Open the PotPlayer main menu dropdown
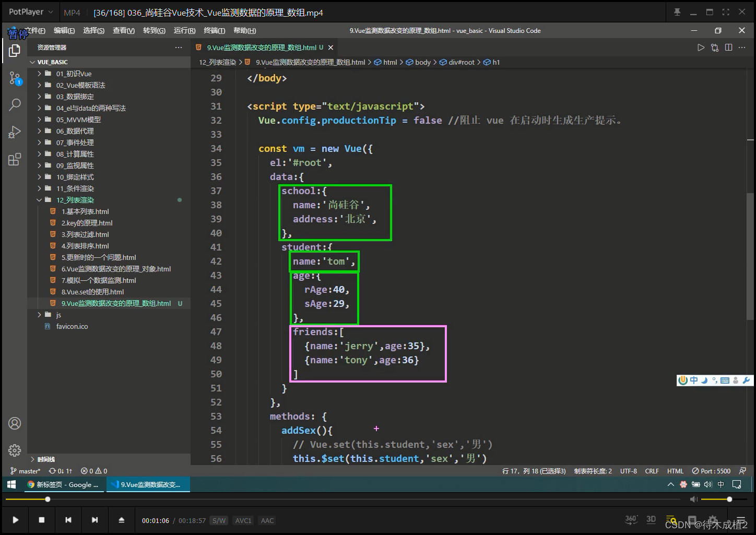Screen dimensions: 756x535 coord(31,12)
